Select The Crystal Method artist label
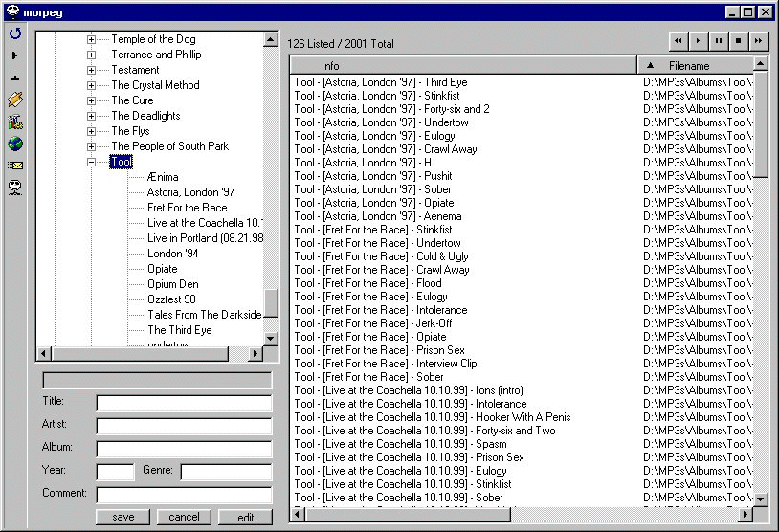This screenshot has height=532, width=779. click(155, 85)
